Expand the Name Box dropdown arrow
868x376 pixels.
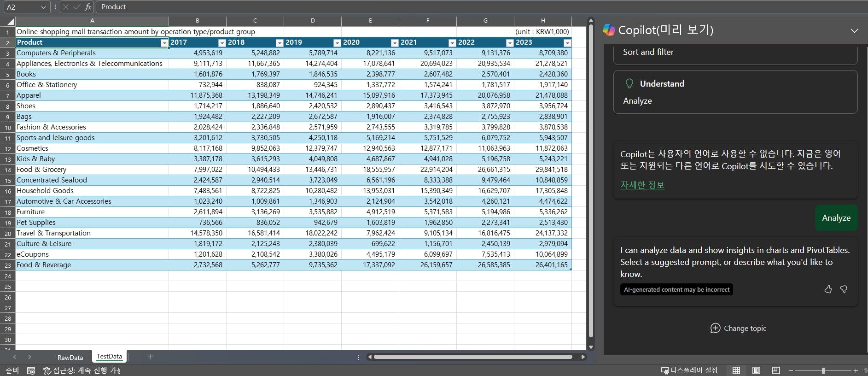click(43, 7)
